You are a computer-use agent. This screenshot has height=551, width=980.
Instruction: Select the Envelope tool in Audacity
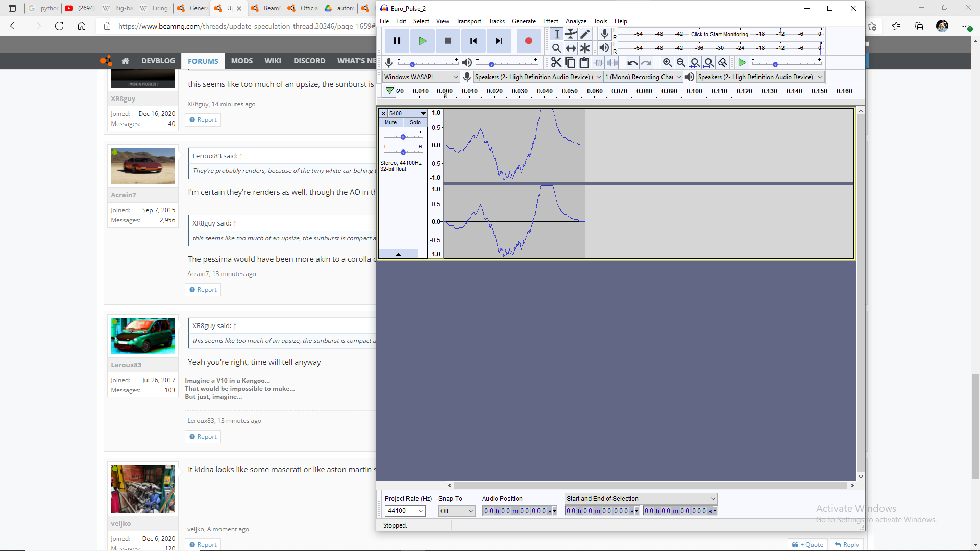point(571,34)
